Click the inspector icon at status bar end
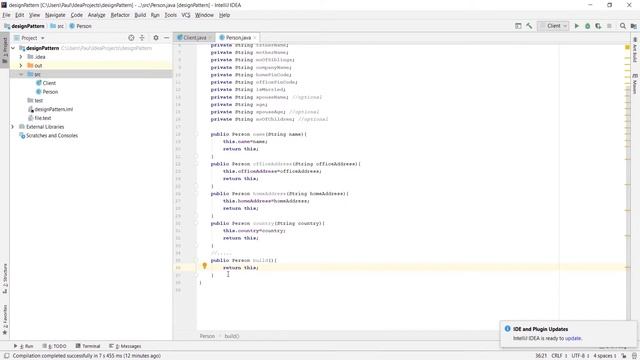 [x=634, y=356]
